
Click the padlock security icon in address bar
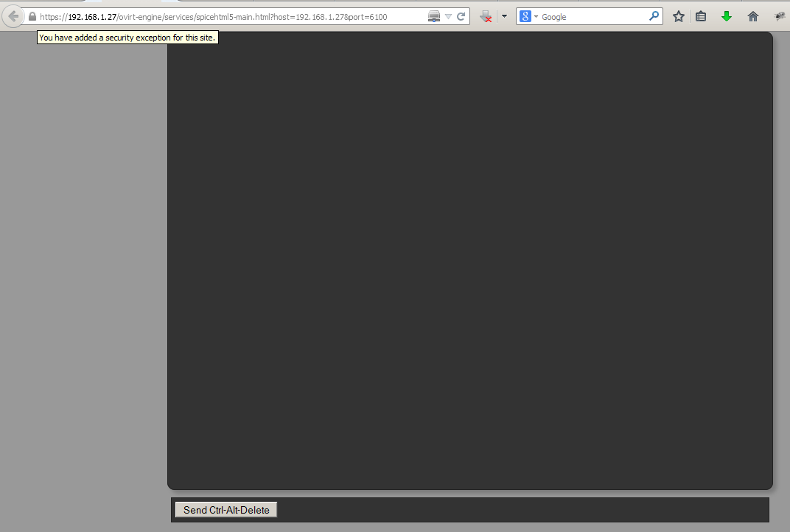click(32, 16)
